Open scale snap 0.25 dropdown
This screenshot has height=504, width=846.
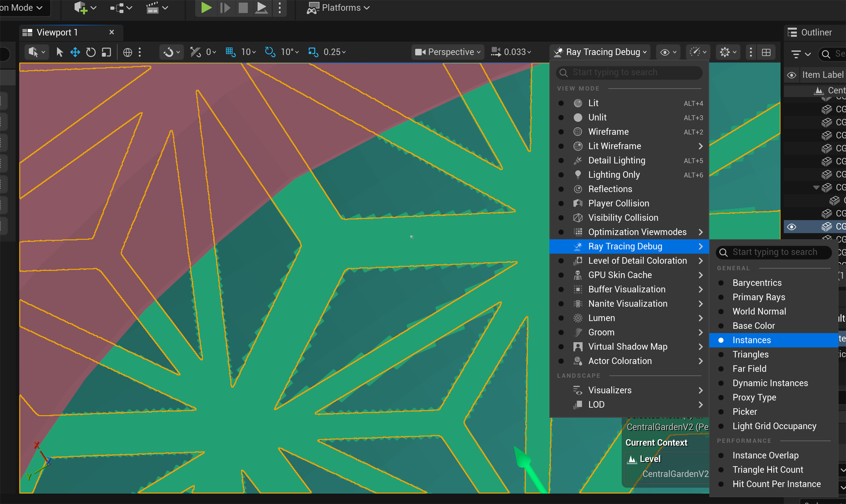tap(334, 52)
